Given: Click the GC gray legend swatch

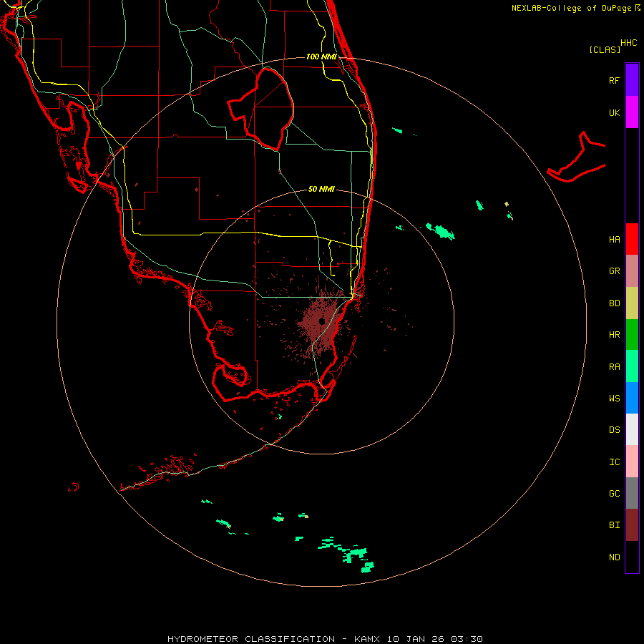Looking at the screenshot, I should click(632, 493).
